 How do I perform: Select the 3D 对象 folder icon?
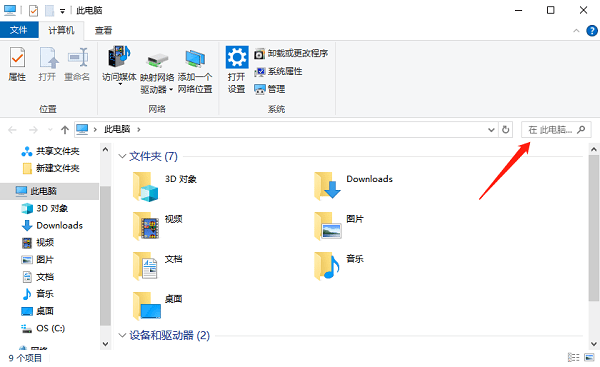point(145,186)
